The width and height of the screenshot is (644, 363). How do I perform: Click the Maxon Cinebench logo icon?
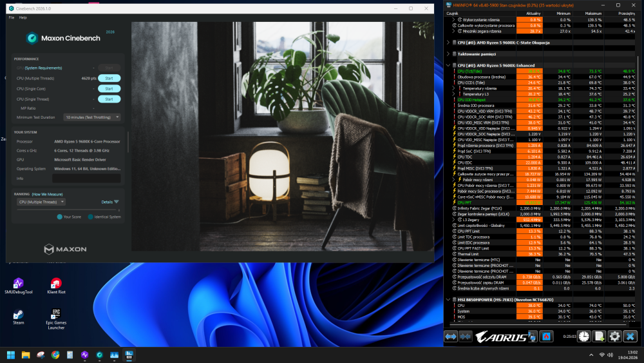click(x=32, y=38)
